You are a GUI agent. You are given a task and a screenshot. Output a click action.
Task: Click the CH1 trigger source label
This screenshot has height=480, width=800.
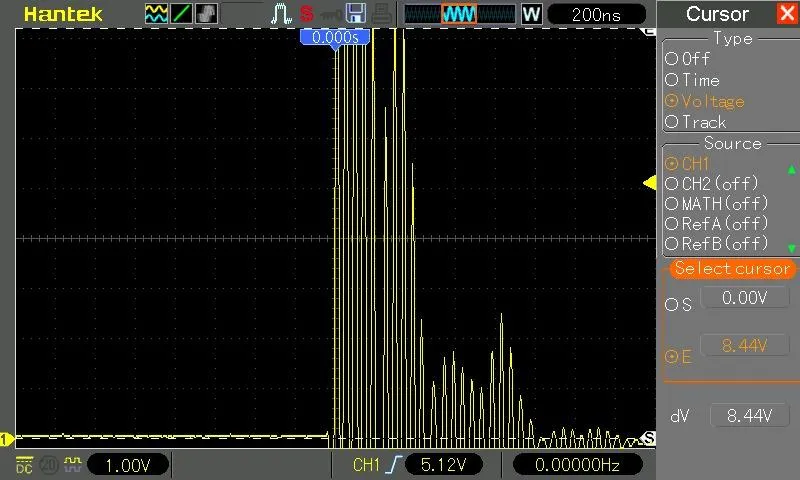366,465
